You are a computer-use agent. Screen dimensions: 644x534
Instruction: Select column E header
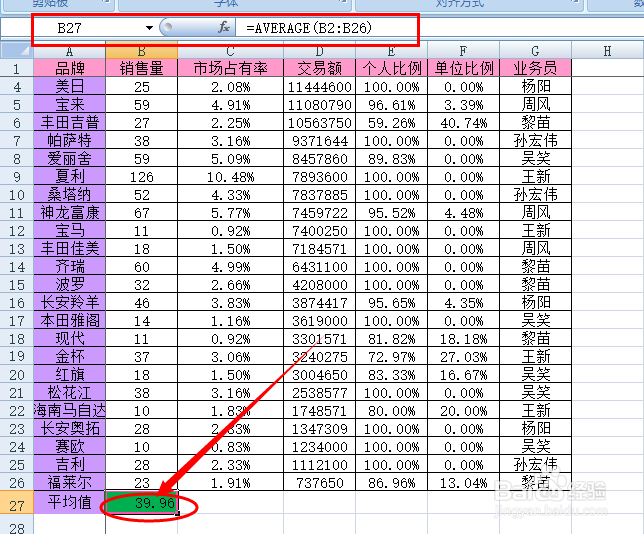391,51
